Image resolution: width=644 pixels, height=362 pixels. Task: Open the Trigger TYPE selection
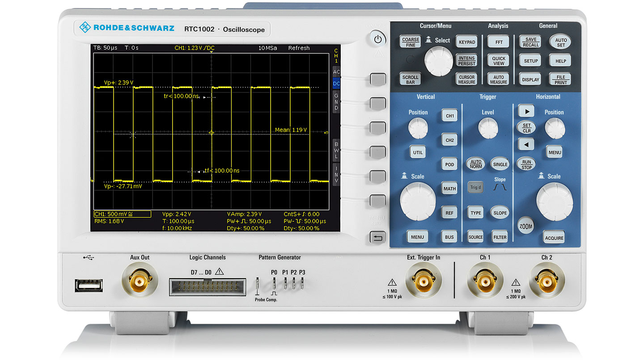point(475,212)
